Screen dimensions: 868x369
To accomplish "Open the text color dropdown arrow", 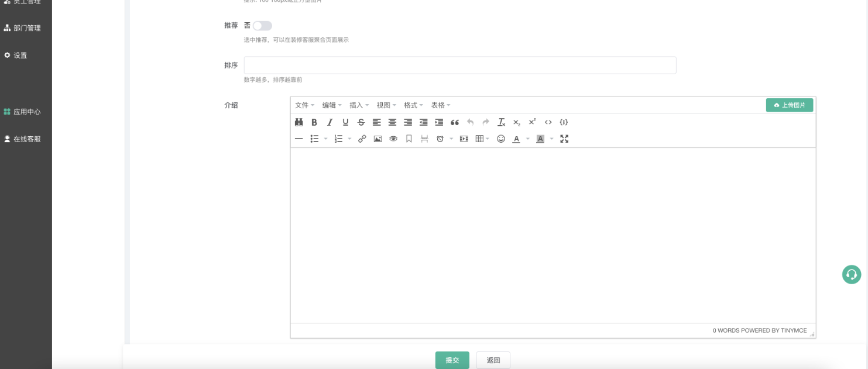I will click(x=527, y=139).
